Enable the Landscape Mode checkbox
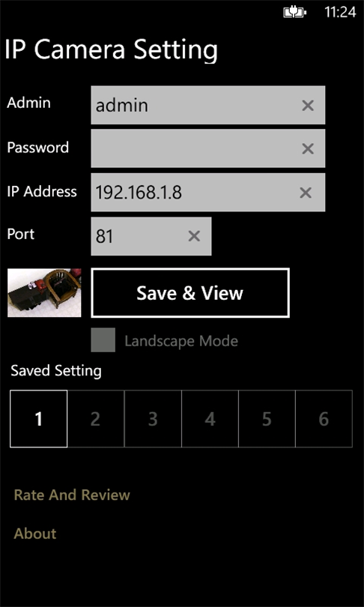The width and height of the screenshot is (364, 607). coord(103,340)
